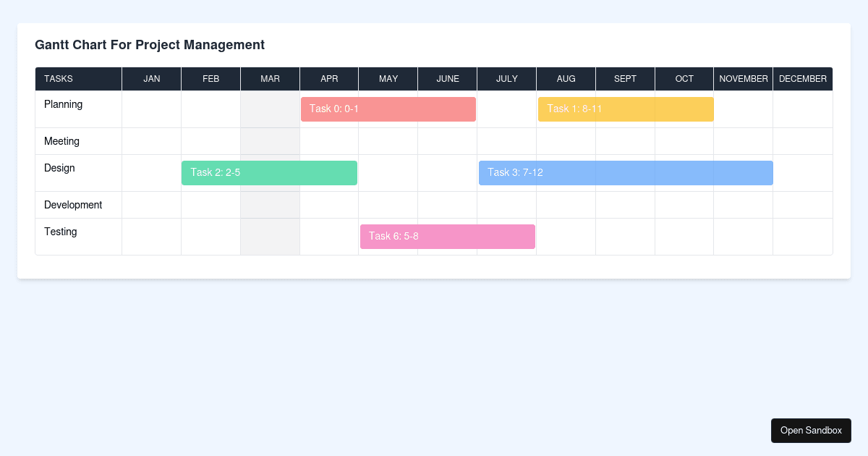Click the Testing row label
This screenshot has width=868, height=456.
pyautogui.click(x=60, y=232)
